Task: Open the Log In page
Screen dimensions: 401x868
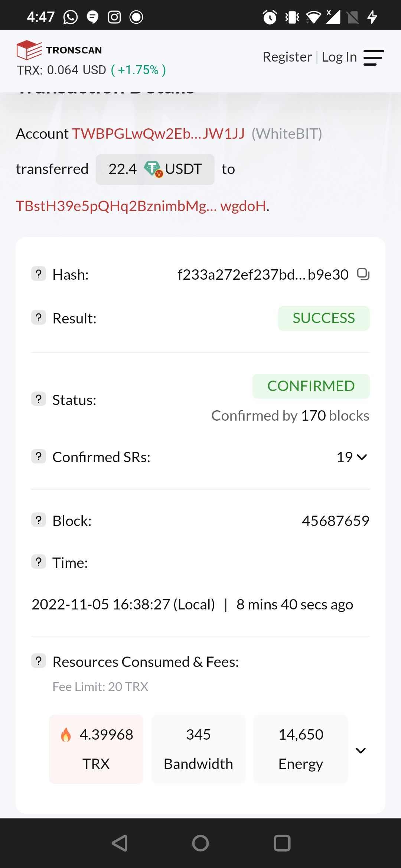Action: click(339, 57)
